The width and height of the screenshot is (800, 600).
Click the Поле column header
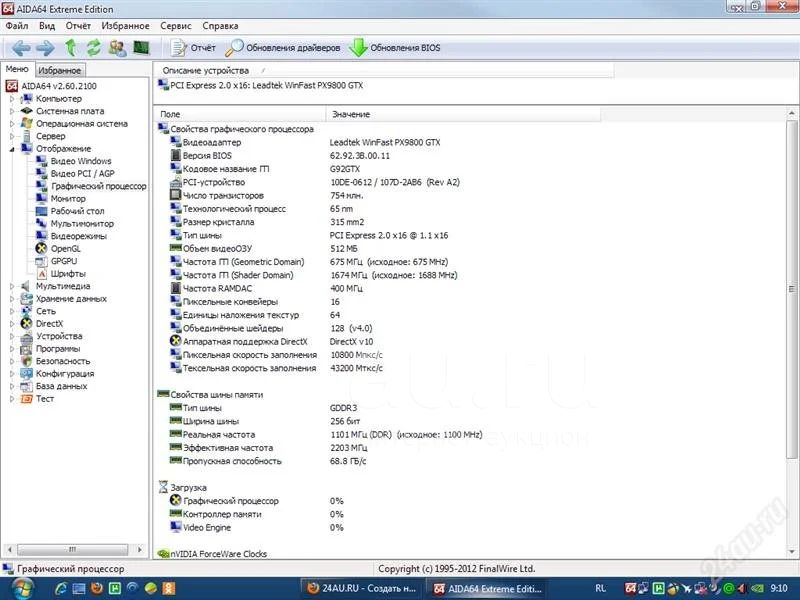[240, 114]
